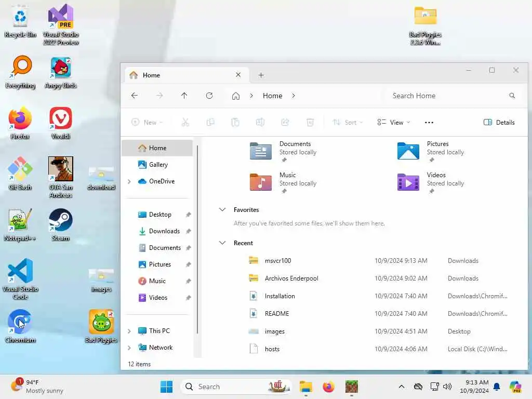Viewport: 532px width, 399px height.
Task: Click the search magnifier in Search Home
Action: pyautogui.click(x=512, y=96)
